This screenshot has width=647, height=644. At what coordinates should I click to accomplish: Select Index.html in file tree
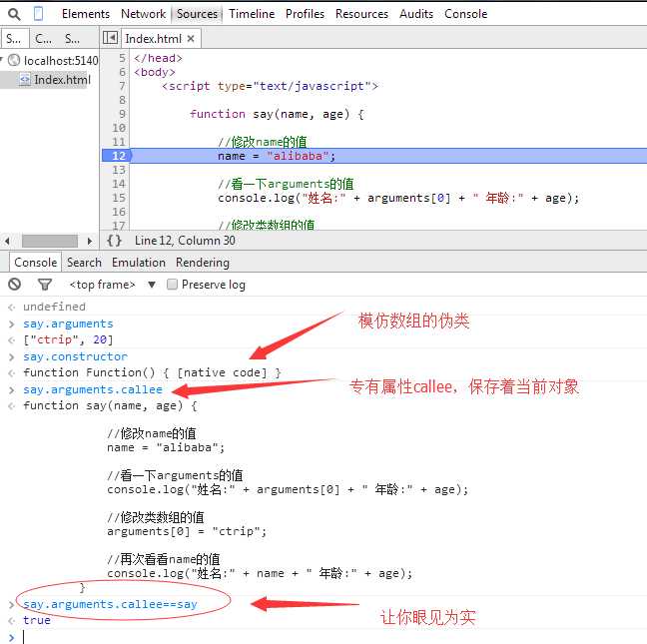pos(62,80)
